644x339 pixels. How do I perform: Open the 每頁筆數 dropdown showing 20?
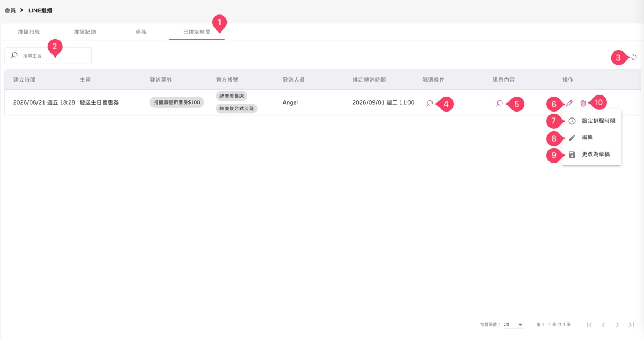[513, 325]
